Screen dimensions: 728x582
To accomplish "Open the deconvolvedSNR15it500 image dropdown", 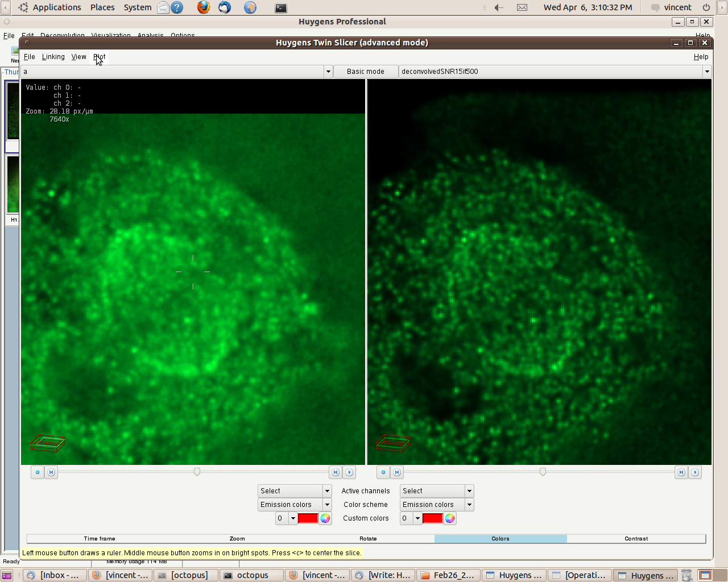I will coord(707,72).
